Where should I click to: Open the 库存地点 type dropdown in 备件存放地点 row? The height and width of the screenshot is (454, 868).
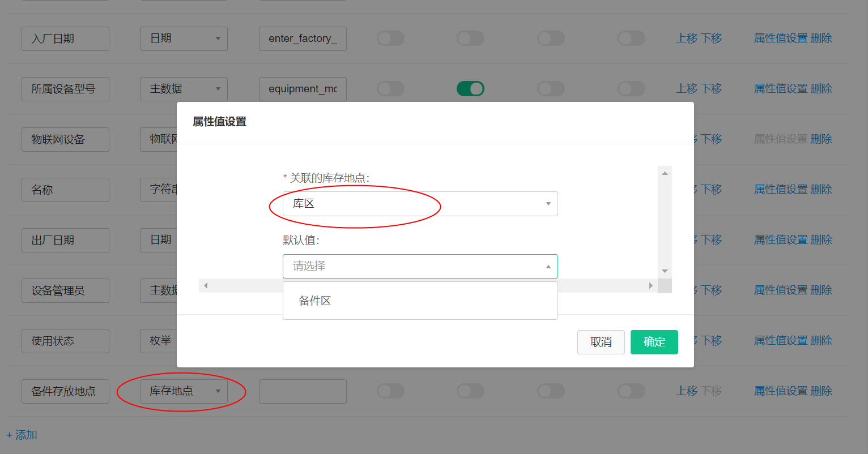184,391
